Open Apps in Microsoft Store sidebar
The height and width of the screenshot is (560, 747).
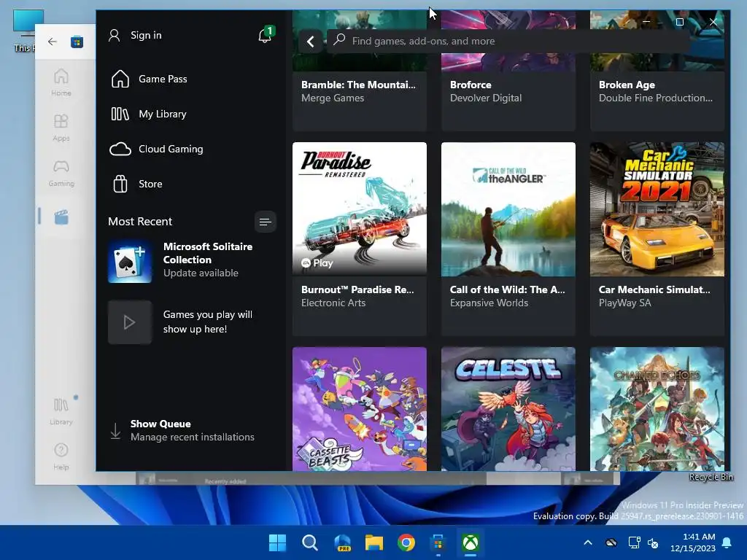point(61,127)
